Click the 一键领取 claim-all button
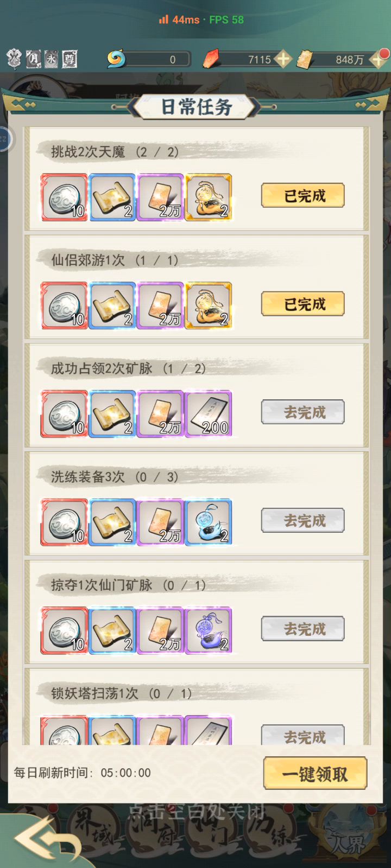Image resolution: width=391 pixels, height=868 pixels. coord(315,774)
